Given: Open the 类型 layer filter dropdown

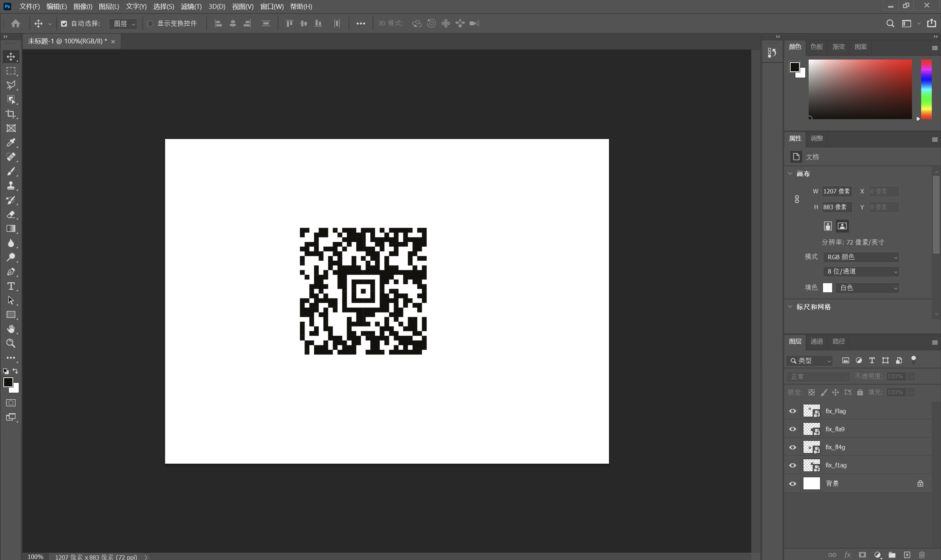Looking at the screenshot, I should (810, 360).
